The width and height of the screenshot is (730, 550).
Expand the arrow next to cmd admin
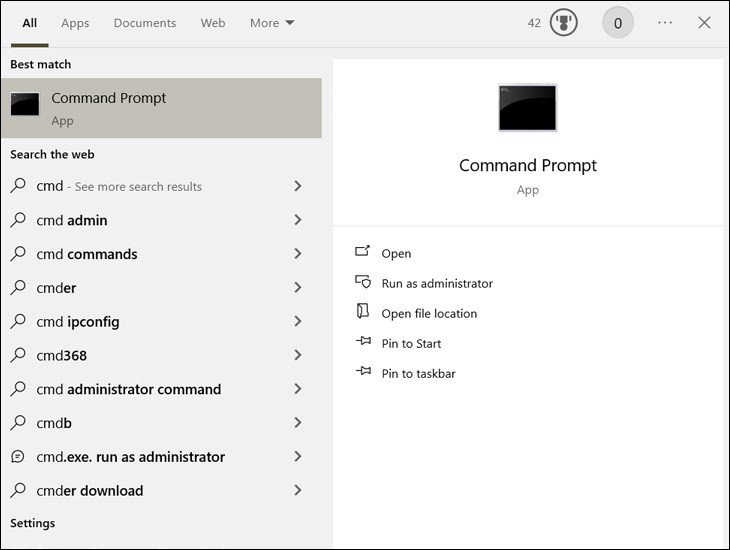[x=298, y=220]
